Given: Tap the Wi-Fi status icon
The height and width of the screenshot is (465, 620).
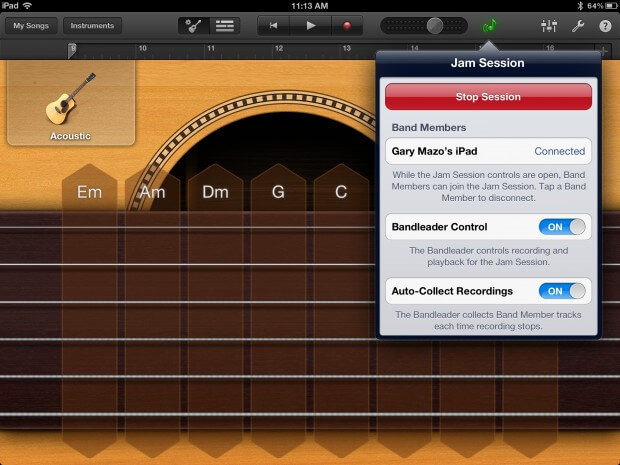Looking at the screenshot, I should click(27, 6).
